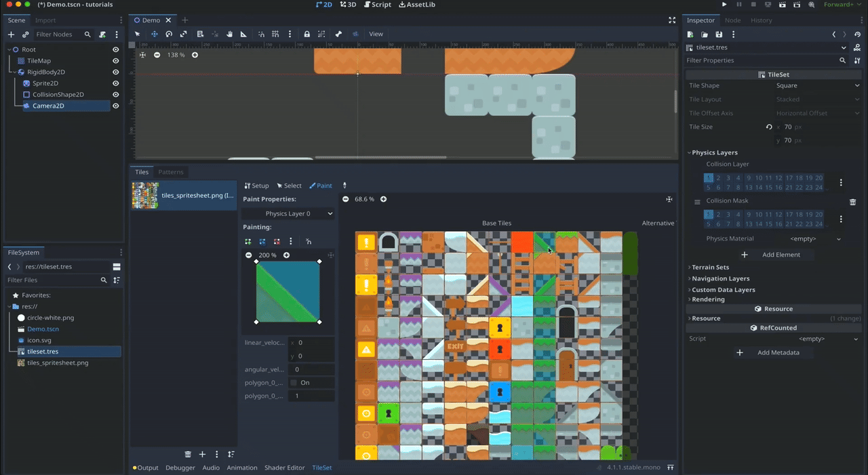
Task: Open the object history list icon
Action: coord(858,34)
